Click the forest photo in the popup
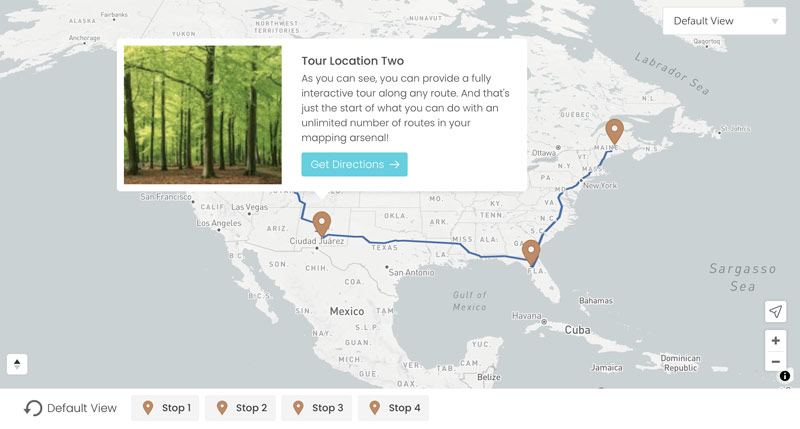 click(x=203, y=114)
